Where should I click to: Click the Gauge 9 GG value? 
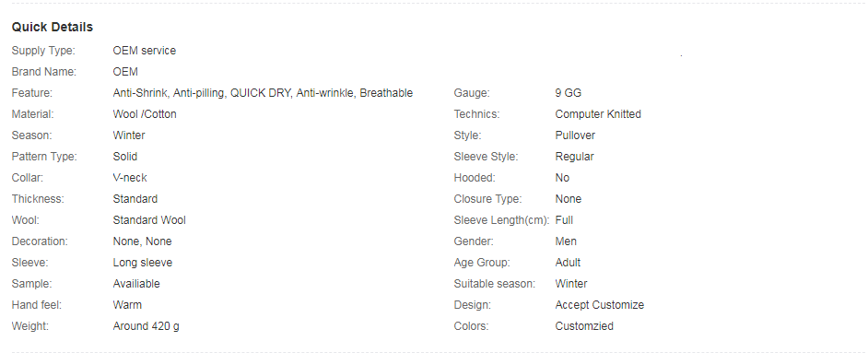pyautogui.click(x=568, y=93)
